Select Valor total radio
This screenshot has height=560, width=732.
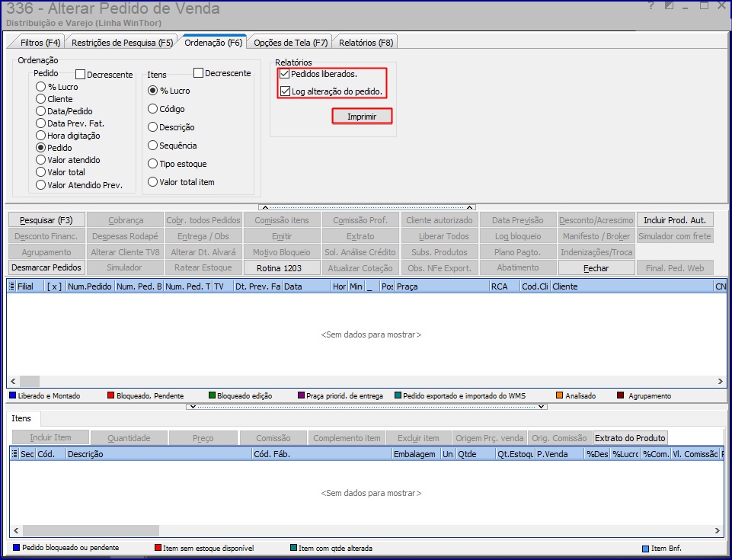click(40, 172)
